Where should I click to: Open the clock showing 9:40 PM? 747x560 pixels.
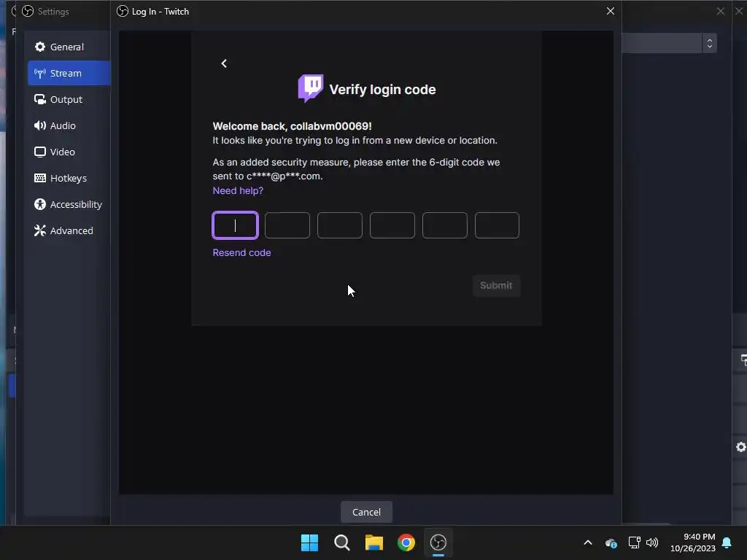[x=693, y=542]
